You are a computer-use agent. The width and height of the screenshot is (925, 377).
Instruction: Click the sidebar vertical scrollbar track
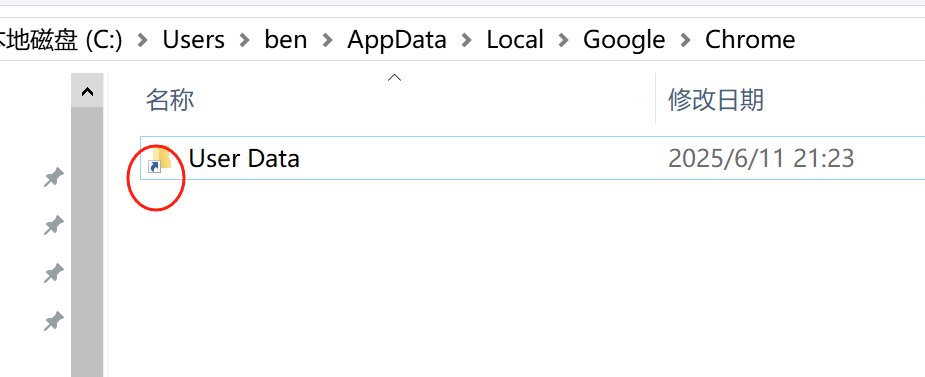coord(87,242)
